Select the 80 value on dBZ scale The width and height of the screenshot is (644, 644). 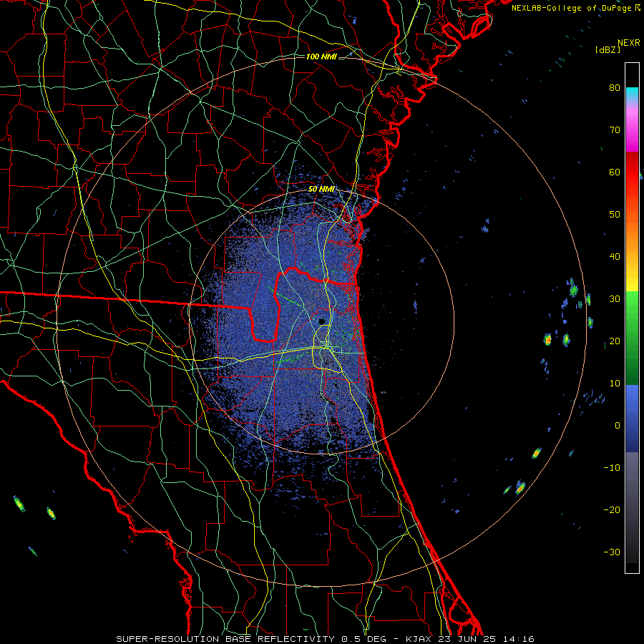coord(615,87)
